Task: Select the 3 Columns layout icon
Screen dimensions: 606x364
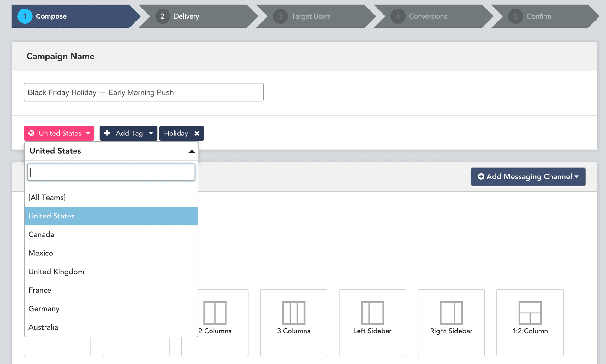Action: (x=294, y=313)
